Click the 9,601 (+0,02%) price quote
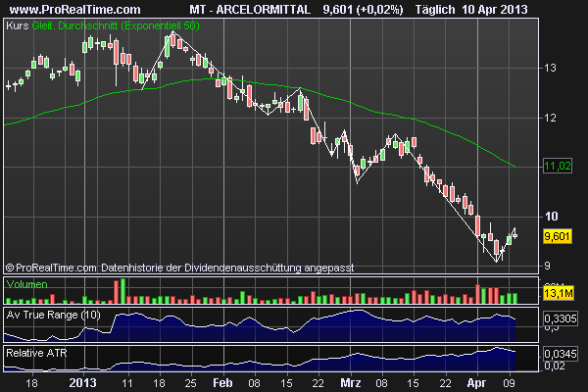588x392 pixels. coord(363,10)
